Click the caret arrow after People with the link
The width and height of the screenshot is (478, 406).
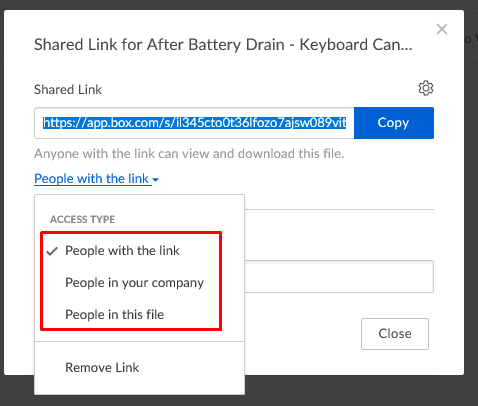155,180
